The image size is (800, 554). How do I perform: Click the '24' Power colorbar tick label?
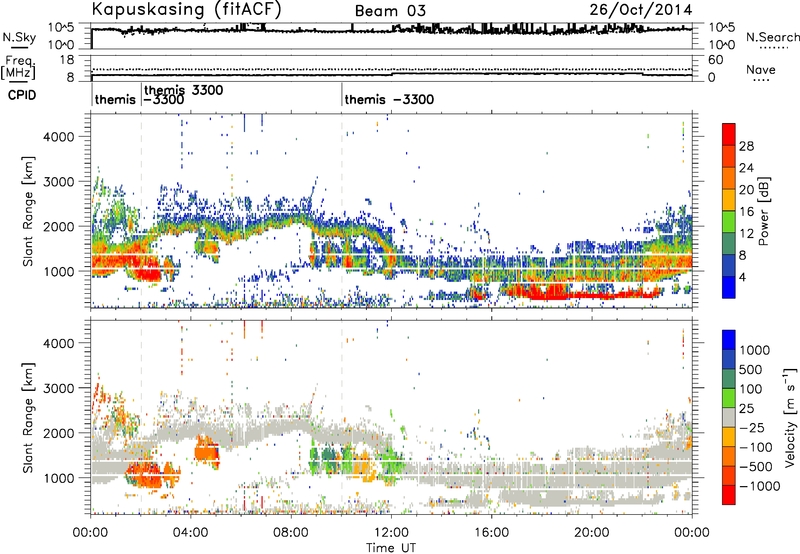click(746, 168)
